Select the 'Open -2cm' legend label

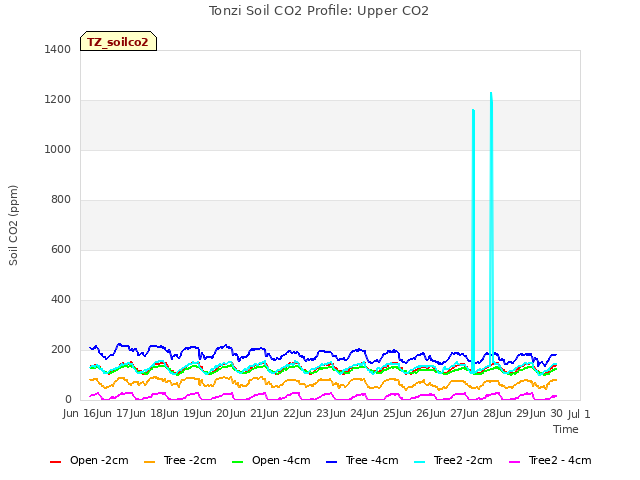coord(99,460)
